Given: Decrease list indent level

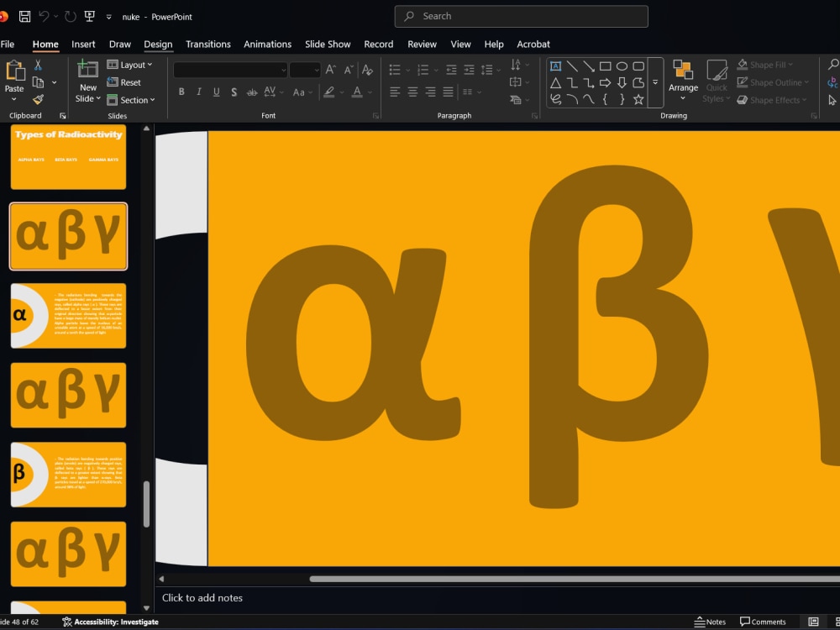Looking at the screenshot, I should [x=452, y=70].
